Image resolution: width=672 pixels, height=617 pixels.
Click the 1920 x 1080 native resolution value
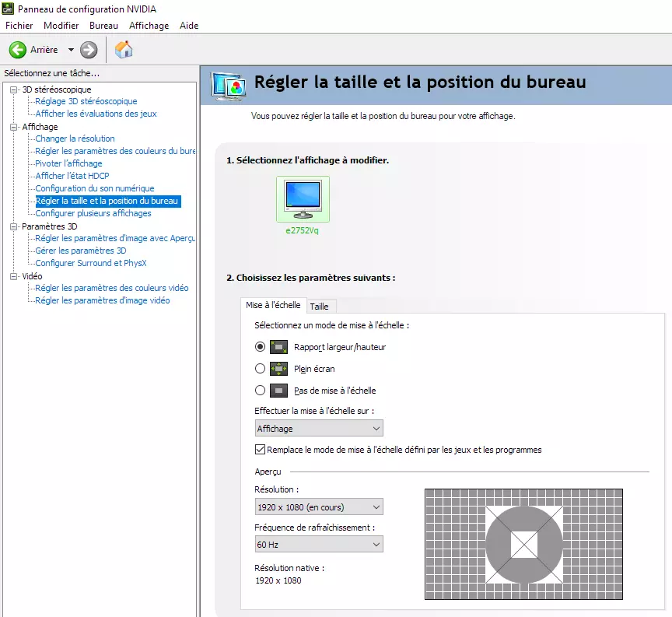click(x=278, y=580)
